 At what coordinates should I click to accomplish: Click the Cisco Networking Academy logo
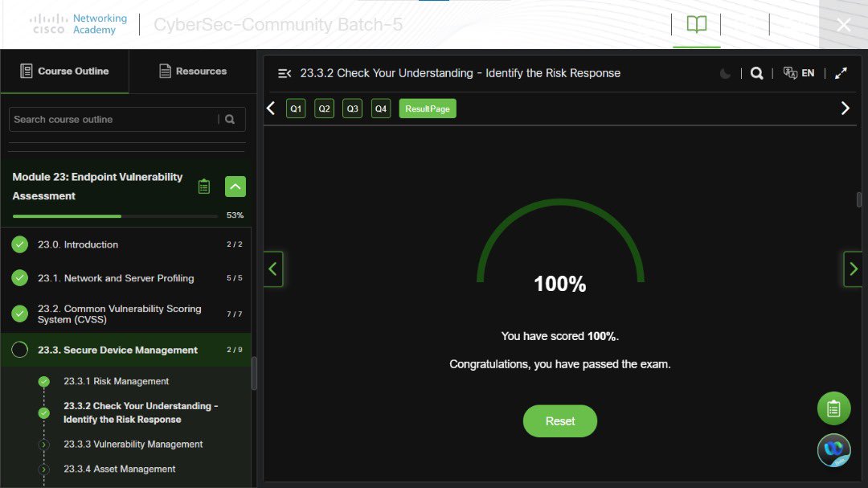[79, 24]
